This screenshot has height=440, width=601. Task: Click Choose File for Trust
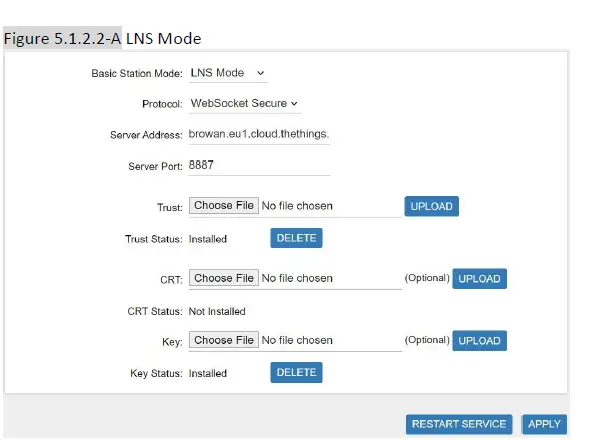pyautogui.click(x=224, y=206)
